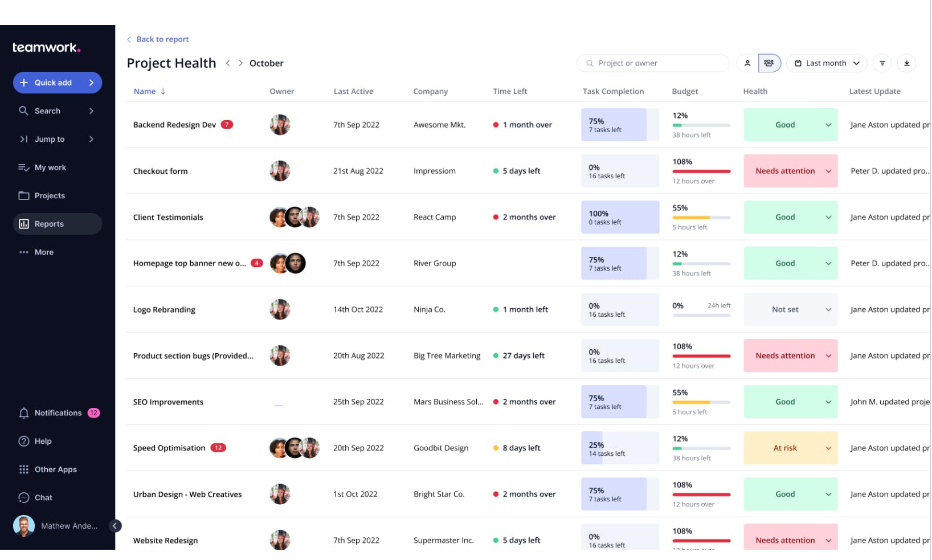Click the budget progress bar for Client Testimonials
The width and height of the screenshot is (932, 560).
coord(701,218)
